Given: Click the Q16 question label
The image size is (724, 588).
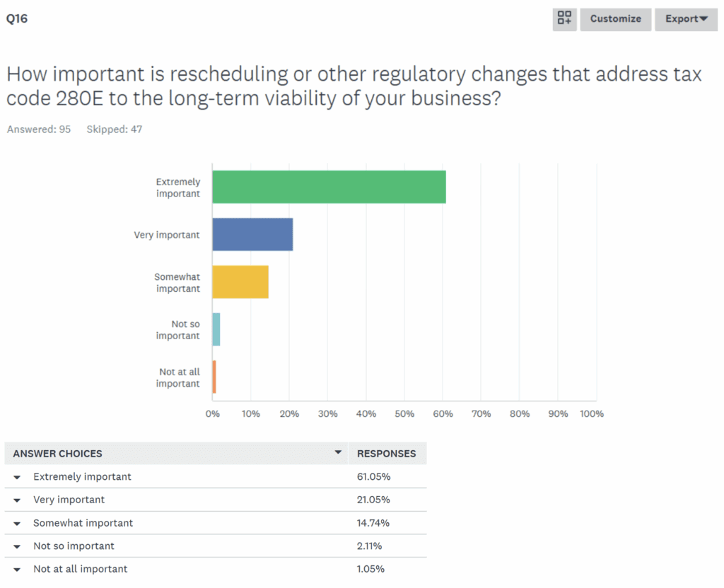Looking at the screenshot, I should [17, 19].
